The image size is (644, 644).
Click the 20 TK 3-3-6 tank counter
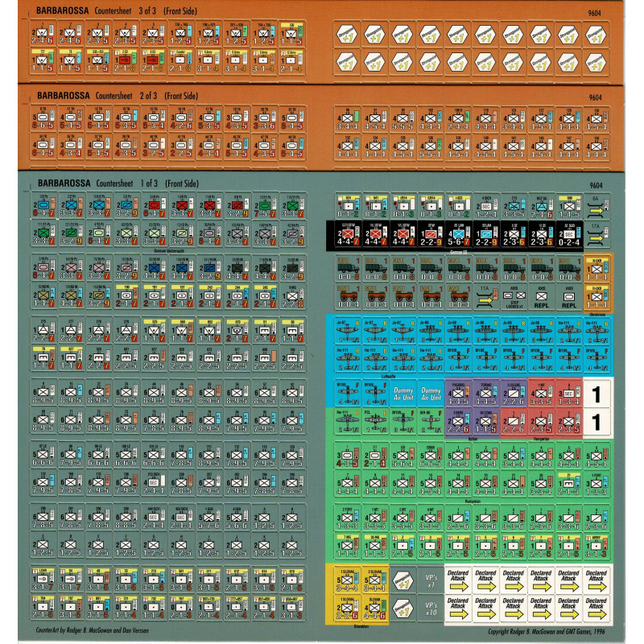pyautogui.click(x=265, y=118)
